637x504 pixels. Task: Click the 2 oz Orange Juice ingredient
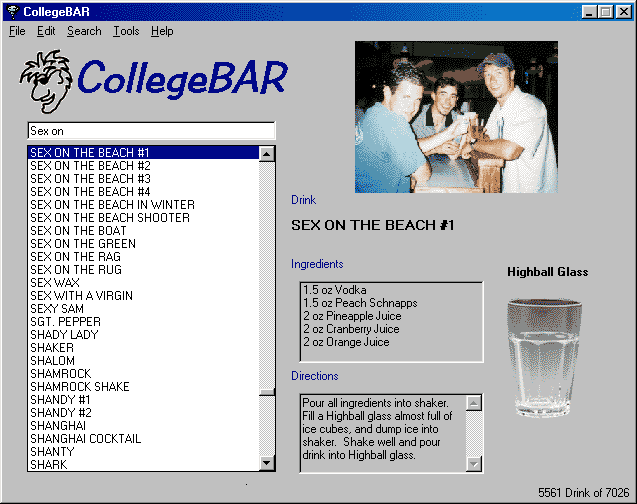[346, 342]
